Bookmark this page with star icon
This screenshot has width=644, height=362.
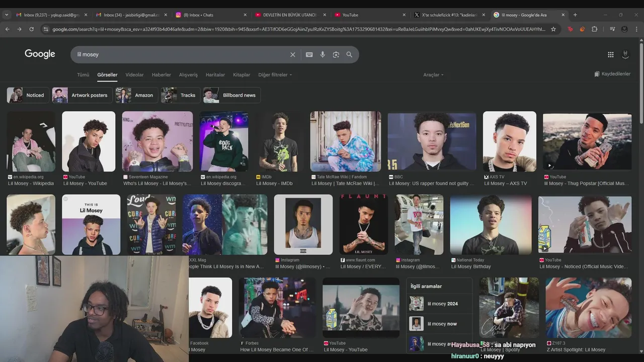pos(553,29)
